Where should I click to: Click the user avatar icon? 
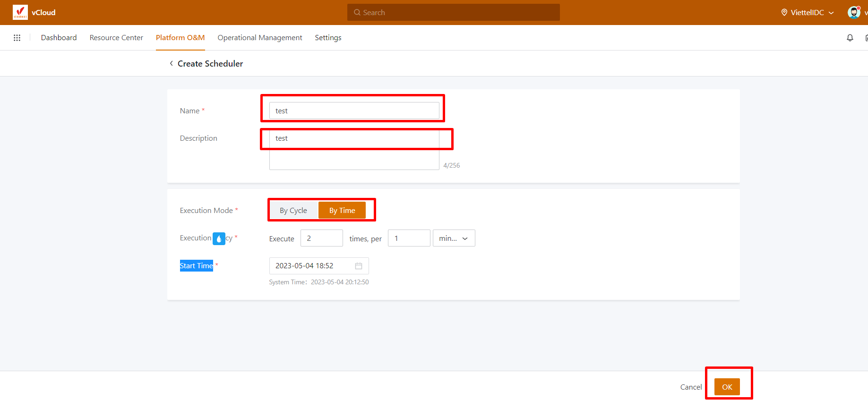(853, 12)
